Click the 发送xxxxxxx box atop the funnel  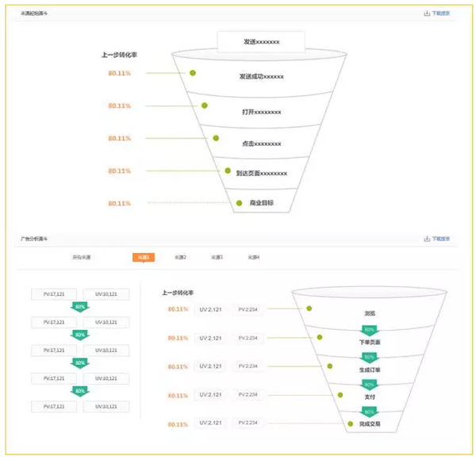[x=261, y=41]
